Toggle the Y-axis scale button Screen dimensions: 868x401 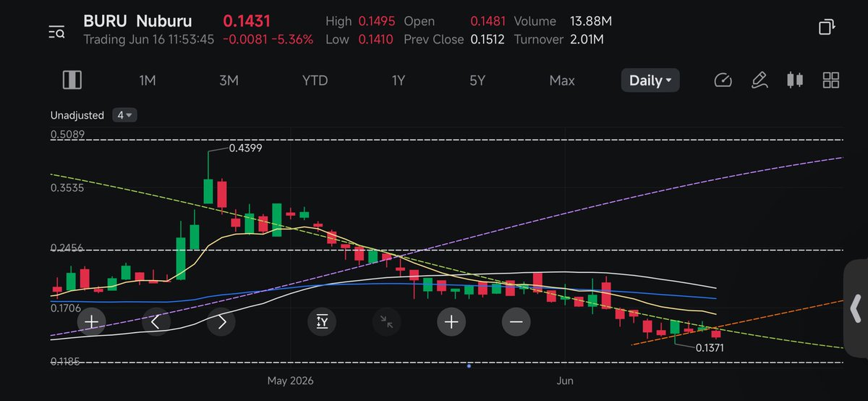coord(322,321)
